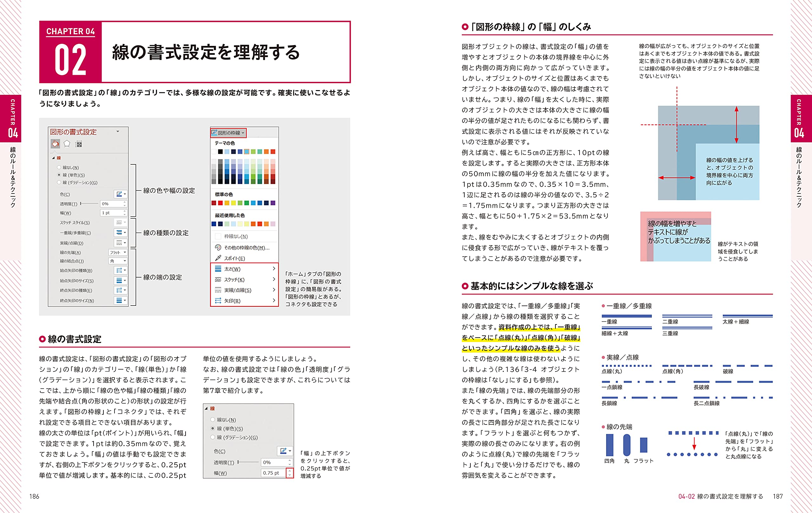The image size is (812, 513).
Task: Pick the スポイト eyedropper tool
Action: click(230, 258)
